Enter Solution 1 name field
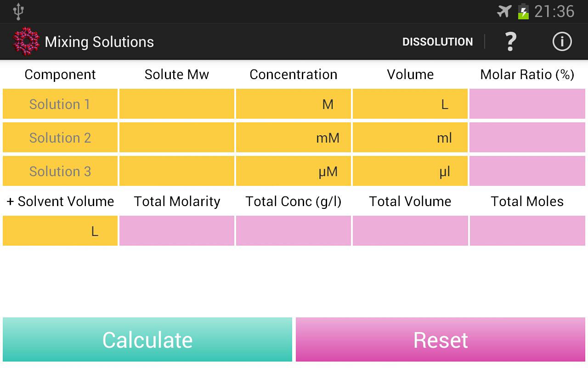Viewport: 588px width, 368px height. tap(60, 104)
